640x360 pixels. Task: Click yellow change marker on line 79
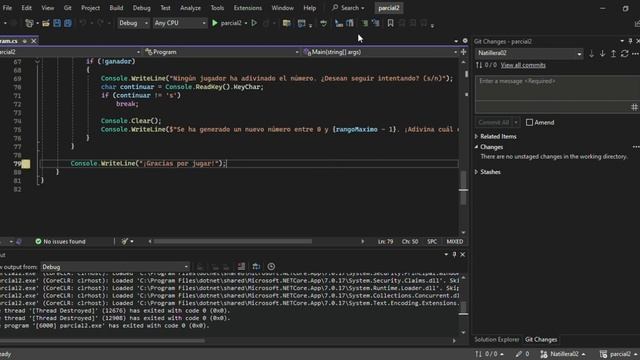26,164
